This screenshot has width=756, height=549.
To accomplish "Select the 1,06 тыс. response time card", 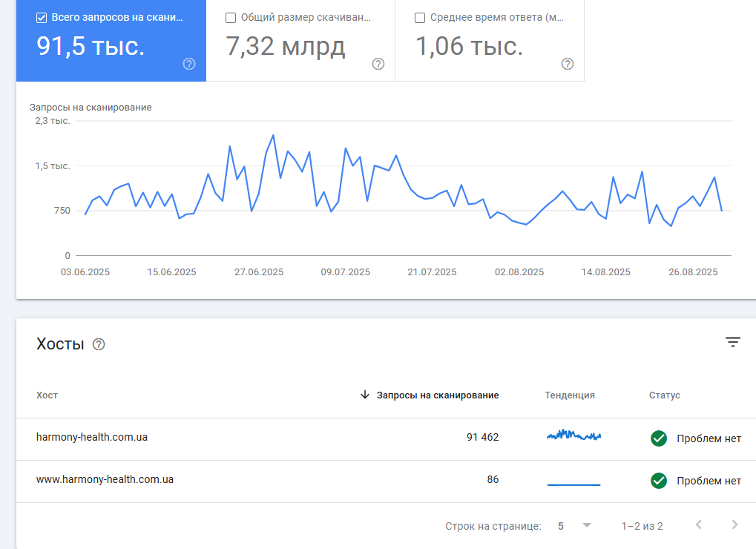I will [x=490, y=41].
